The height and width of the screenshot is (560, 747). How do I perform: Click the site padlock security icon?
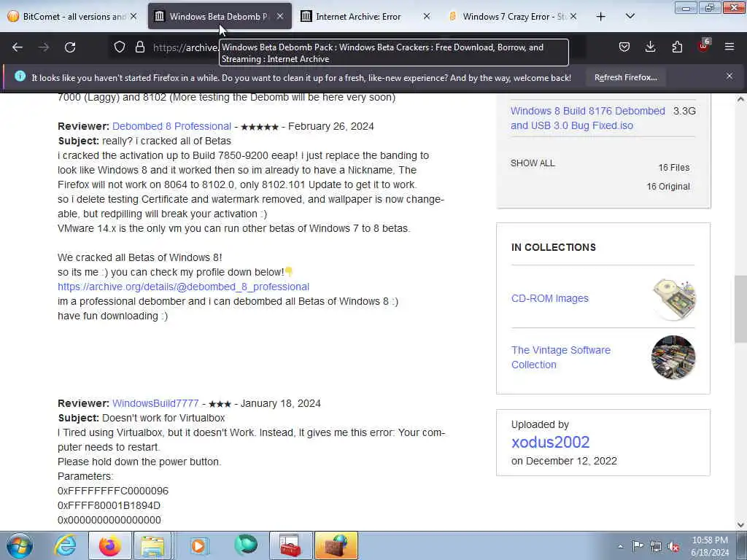click(x=139, y=47)
